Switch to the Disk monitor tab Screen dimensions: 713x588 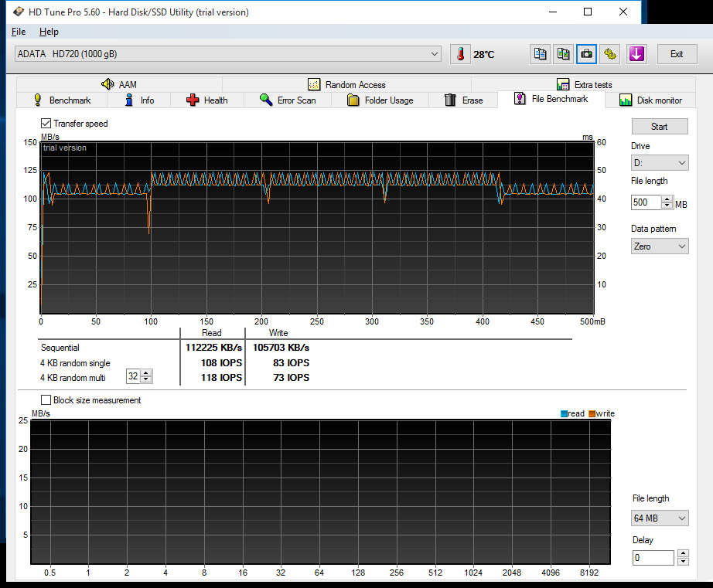click(x=650, y=100)
